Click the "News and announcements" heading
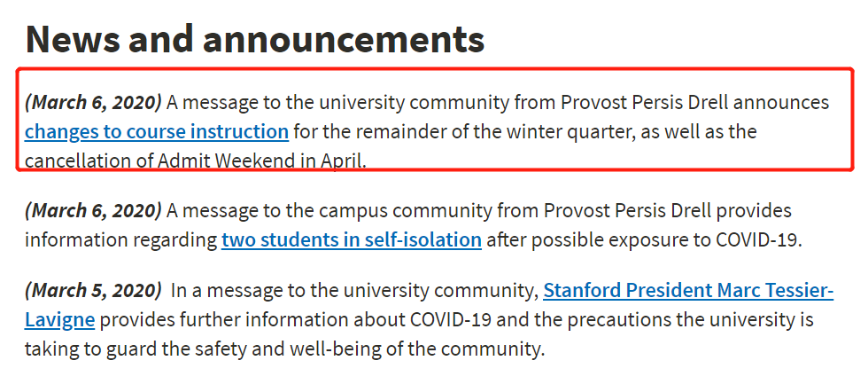The width and height of the screenshot is (868, 384). [255, 38]
